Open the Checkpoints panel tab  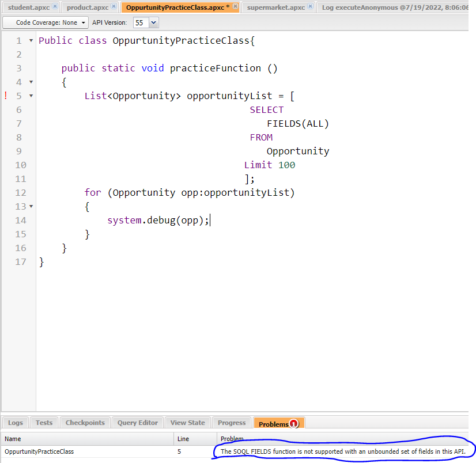tap(85, 423)
